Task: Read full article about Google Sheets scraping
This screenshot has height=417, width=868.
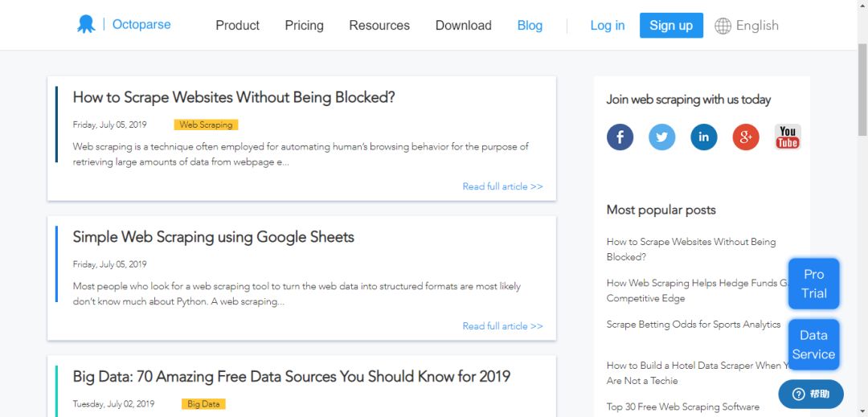Action: (502, 326)
